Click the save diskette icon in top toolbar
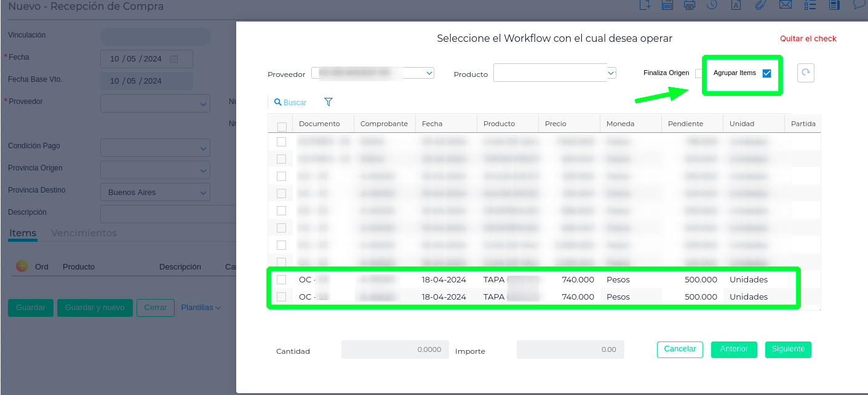 (x=667, y=5)
